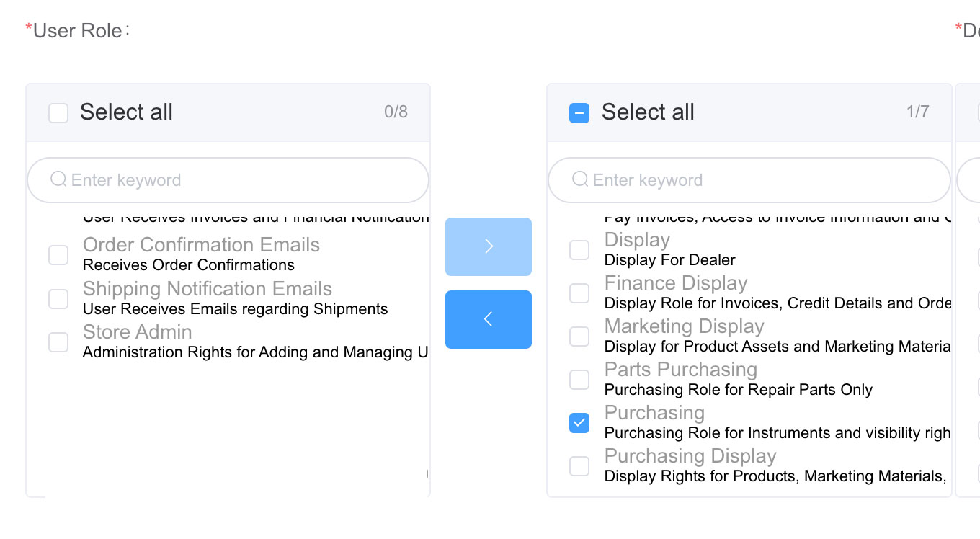Click the right-arrow transfer button
This screenshot has height=539, width=980.
488,246
